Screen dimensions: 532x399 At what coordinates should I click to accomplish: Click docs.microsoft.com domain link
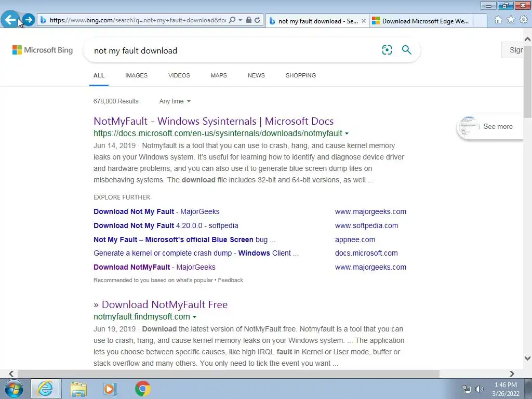click(x=366, y=253)
